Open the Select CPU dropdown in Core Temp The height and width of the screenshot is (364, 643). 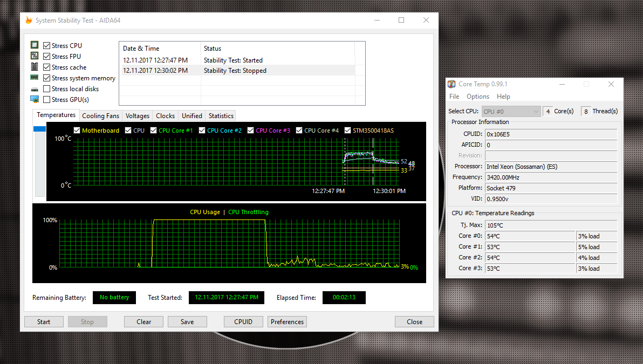[x=511, y=111]
